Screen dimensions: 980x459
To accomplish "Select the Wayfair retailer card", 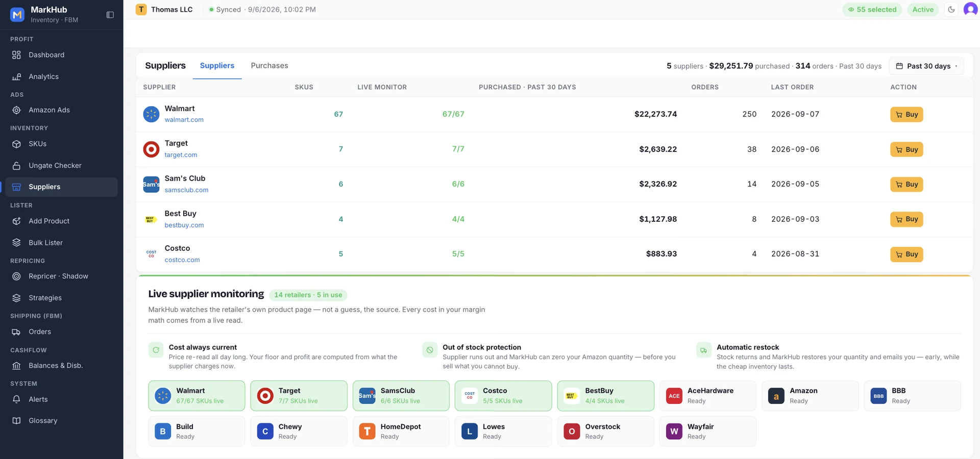I will [707, 431].
